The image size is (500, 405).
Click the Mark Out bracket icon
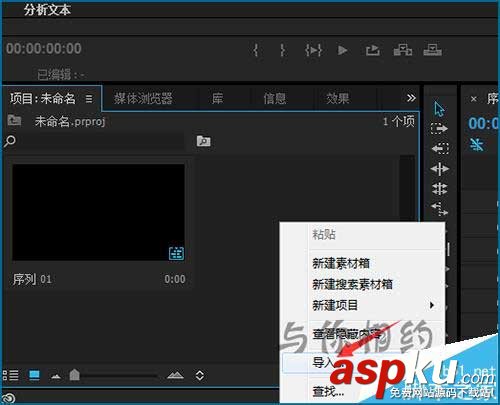point(283,50)
